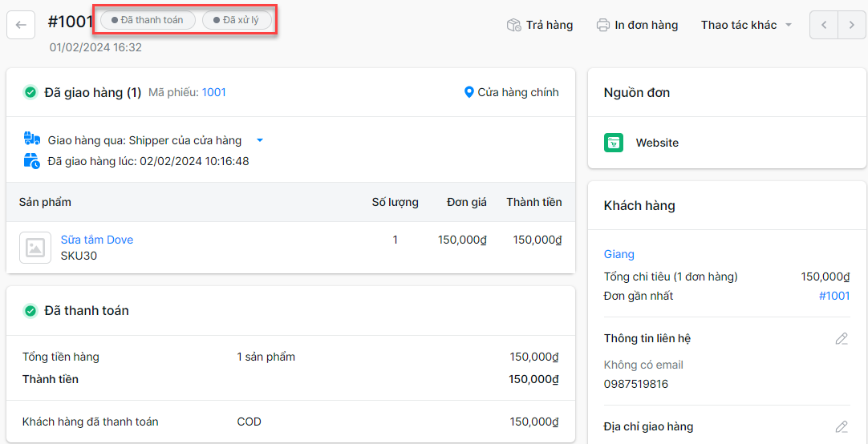Click the back arrow button
The height and width of the screenshot is (444, 868).
pos(21,25)
